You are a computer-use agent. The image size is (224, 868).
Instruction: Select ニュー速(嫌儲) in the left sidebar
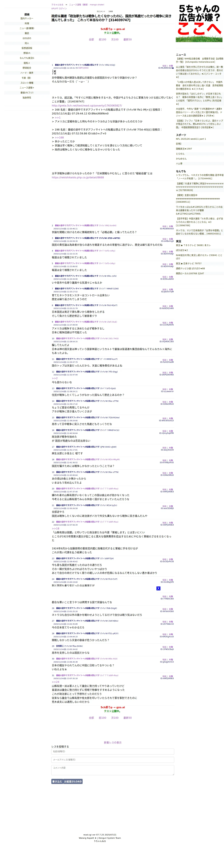[27, 28]
